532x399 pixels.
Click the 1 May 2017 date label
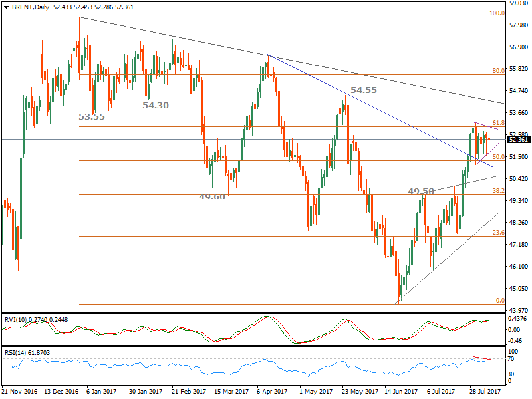316,391
